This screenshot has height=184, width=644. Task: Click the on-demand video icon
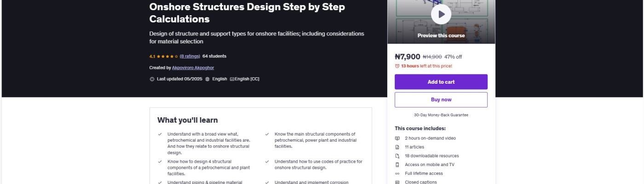pyautogui.click(x=397, y=138)
